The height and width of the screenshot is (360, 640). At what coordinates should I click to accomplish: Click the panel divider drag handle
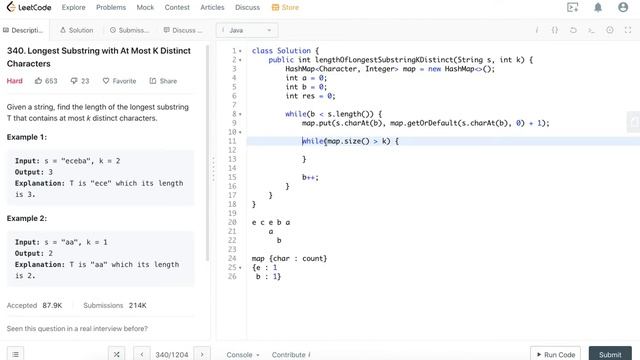click(x=213, y=169)
